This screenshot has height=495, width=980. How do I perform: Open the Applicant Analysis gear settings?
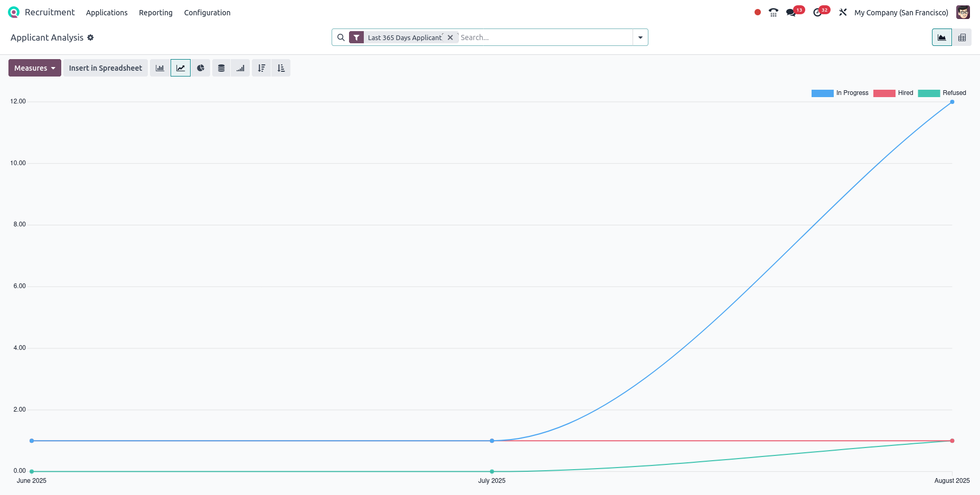coord(90,37)
